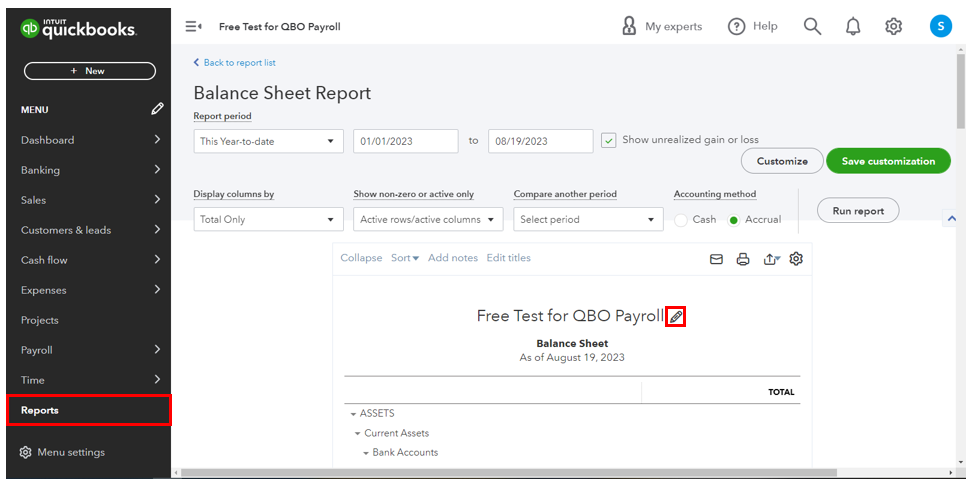Click the Balance Sheet report title
The height and width of the screenshot is (486, 976).
572,343
